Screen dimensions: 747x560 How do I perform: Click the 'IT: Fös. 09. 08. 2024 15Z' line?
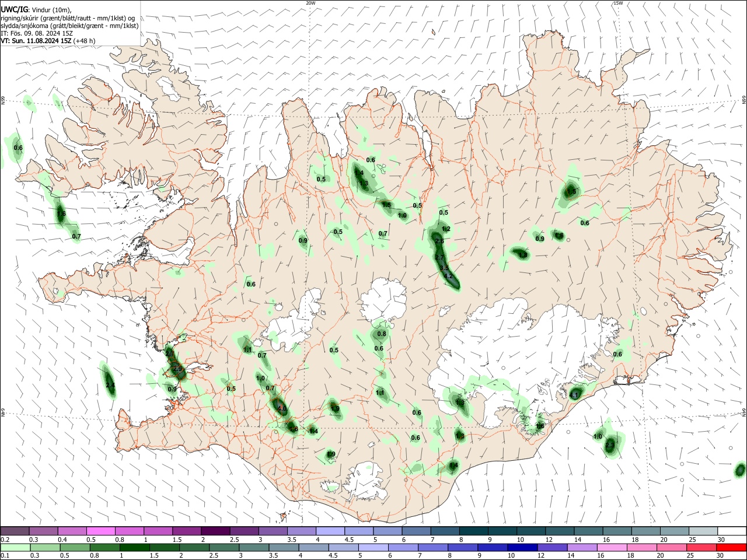coord(37,33)
